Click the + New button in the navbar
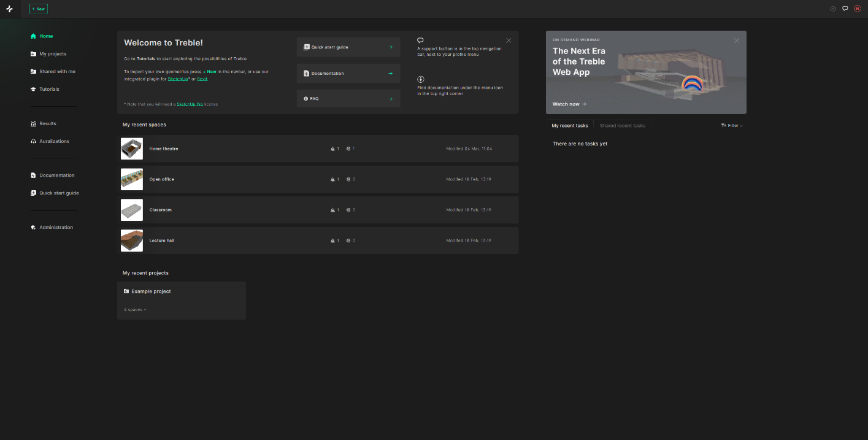This screenshot has width=868, height=440. coord(38,9)
